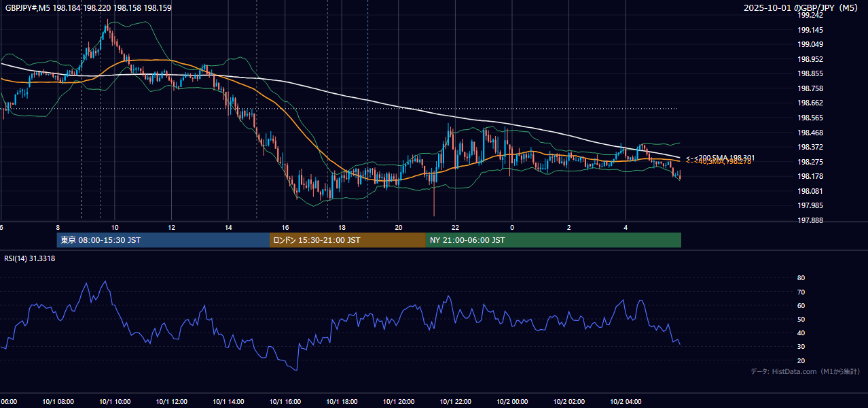Click price level 198.081 on price axis
Viewport: 868px width, 408px height.
[x=810, y=191]
